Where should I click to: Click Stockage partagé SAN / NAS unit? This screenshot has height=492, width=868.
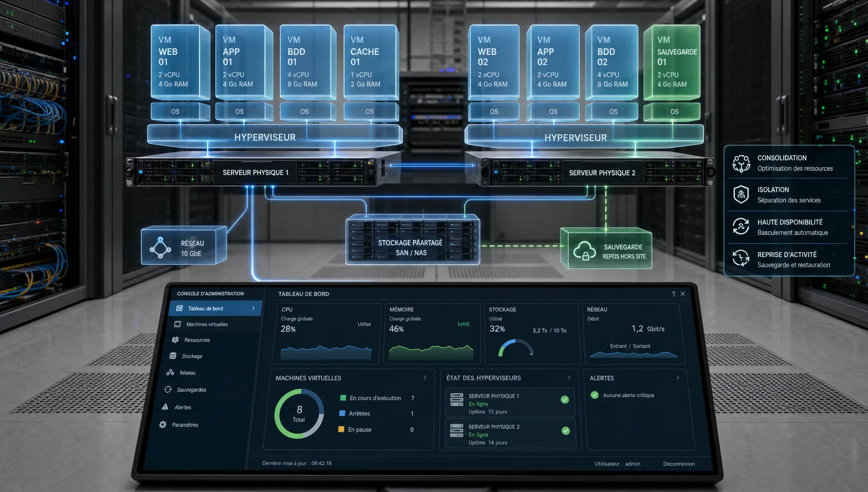pyautogui.click(x=412, y=240)
